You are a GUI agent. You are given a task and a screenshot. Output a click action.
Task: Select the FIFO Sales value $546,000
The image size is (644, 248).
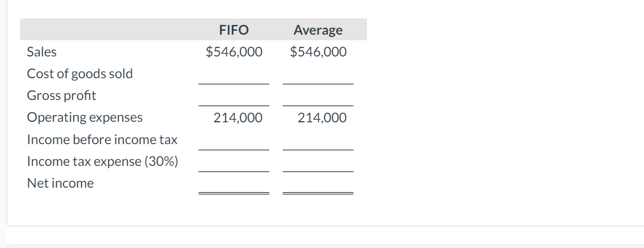tap(234, 52)
